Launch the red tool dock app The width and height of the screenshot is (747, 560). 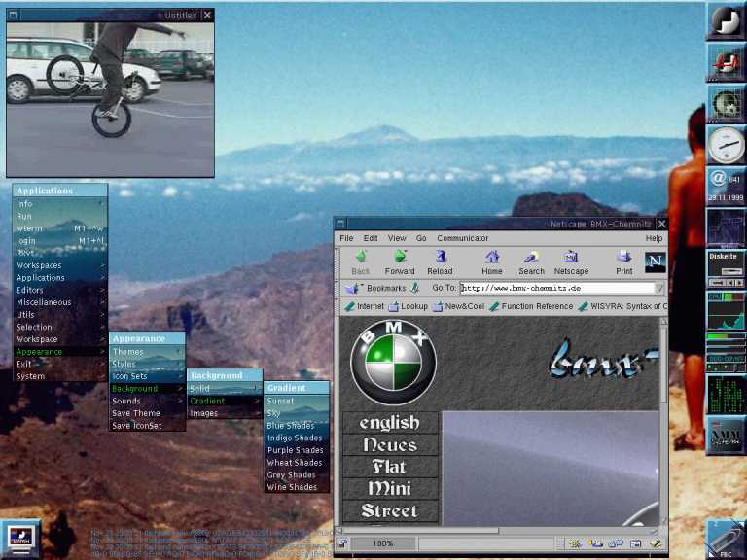pos(726,62)
